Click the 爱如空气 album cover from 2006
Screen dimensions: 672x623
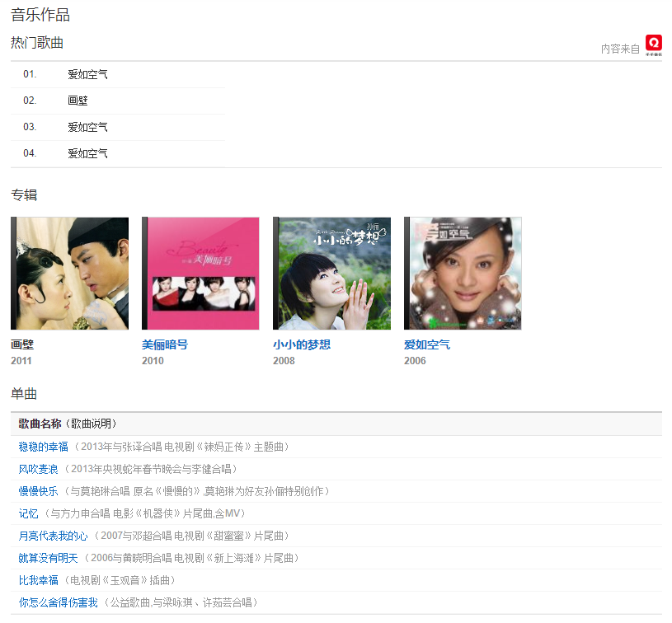click(463, 274)
